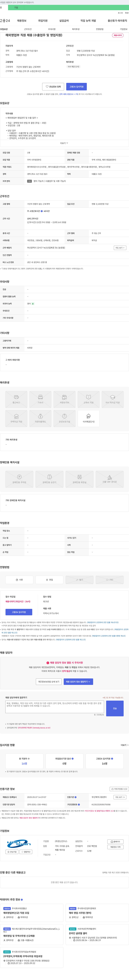Click 관심정보 등록 heart button
The width and height of the screenshot is (129, 980).
coord(53,87)
